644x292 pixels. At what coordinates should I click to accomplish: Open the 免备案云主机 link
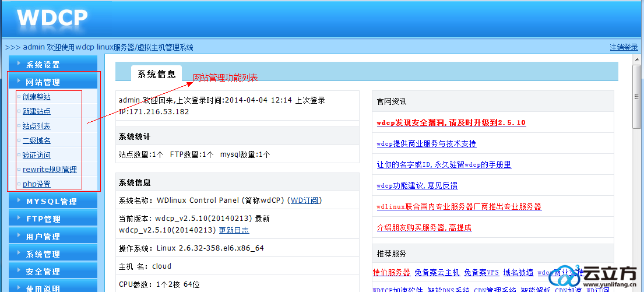click(437, 272)
